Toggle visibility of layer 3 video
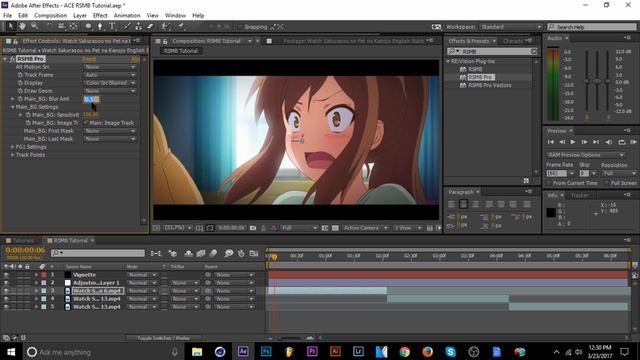 pyautogui.click(x=6, y=291)
